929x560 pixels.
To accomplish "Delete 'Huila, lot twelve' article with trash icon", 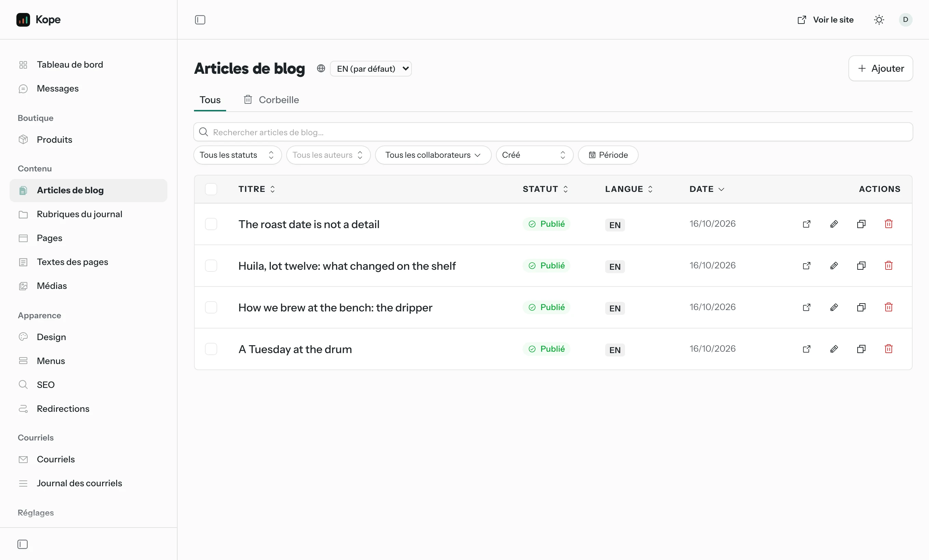I will click(x=889, y=266).
